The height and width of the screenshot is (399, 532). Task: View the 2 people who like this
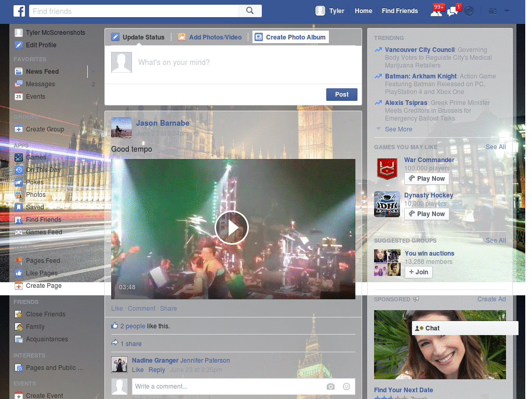pyautogui.click(x=132, y=326)
